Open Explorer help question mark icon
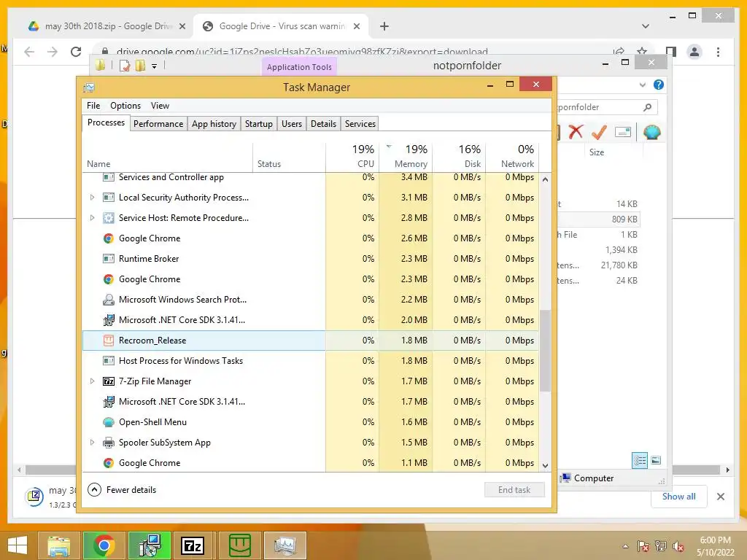747x560 pixels. [x=659, y=85]
